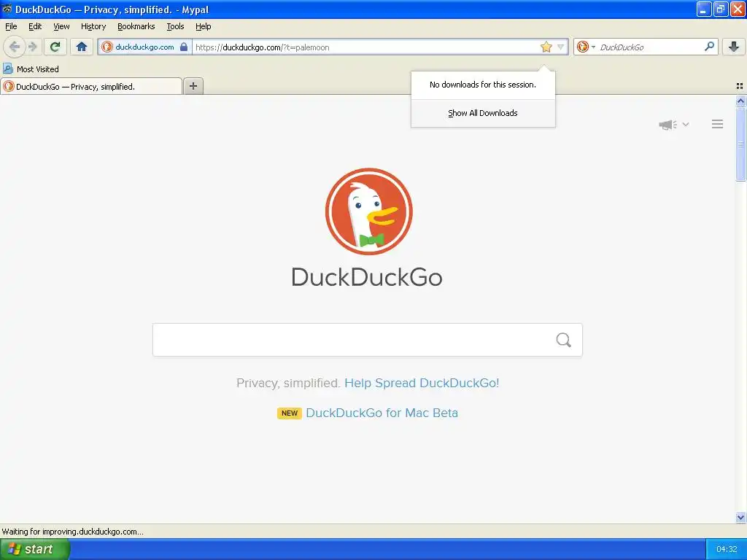Viewport: 747px width, 560px height.
Task: Open the Bookmarks menu
Action: 136,26
